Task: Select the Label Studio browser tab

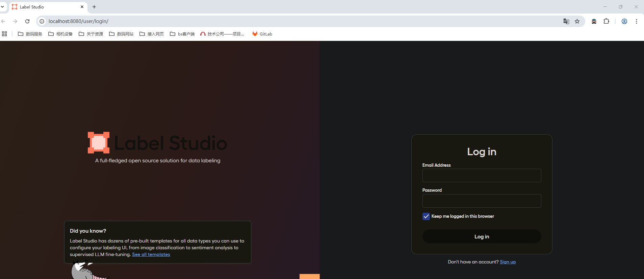Action: pyautogui.click(x=48, y=7)
